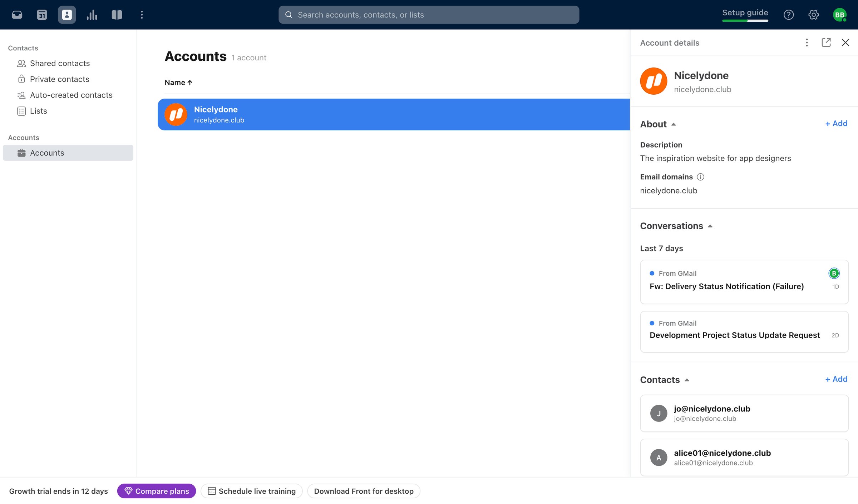Open account in new window icon

(x=826, y=43)
